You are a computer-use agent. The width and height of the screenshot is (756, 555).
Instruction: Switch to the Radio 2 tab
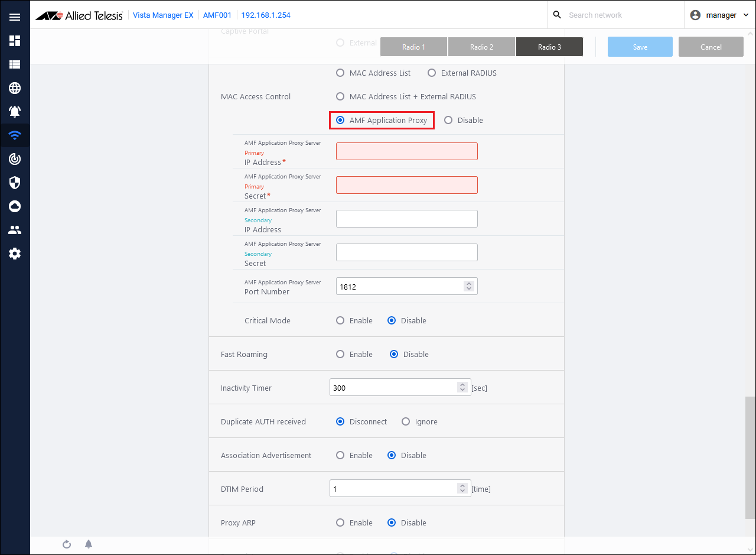(481, 47)
